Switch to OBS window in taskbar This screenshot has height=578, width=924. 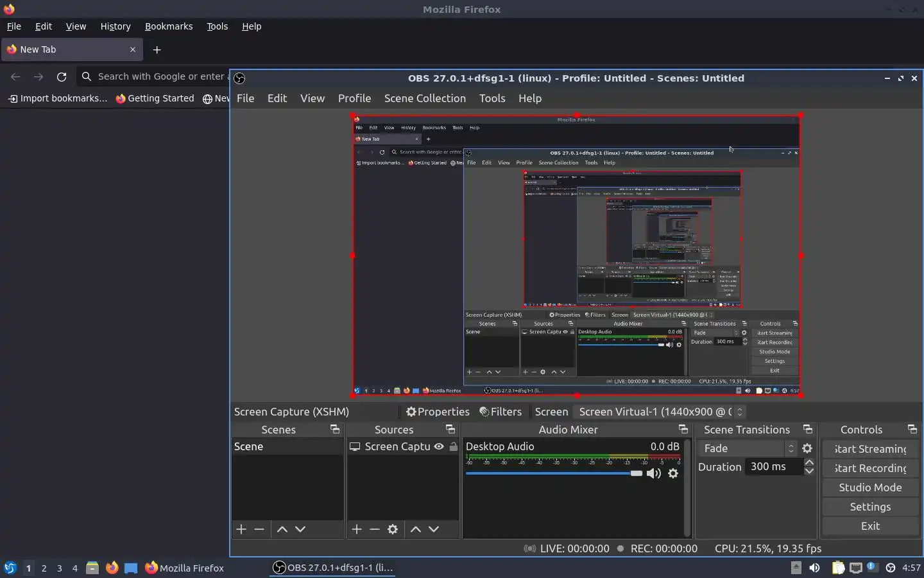(332, 568)
